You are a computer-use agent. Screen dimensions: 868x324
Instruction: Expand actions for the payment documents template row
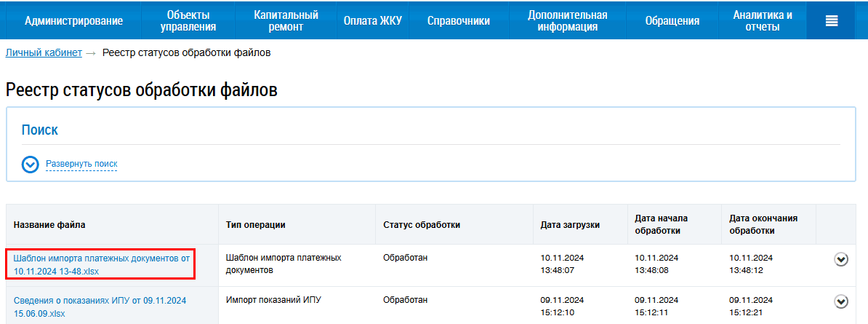click(x=841, y=258)
